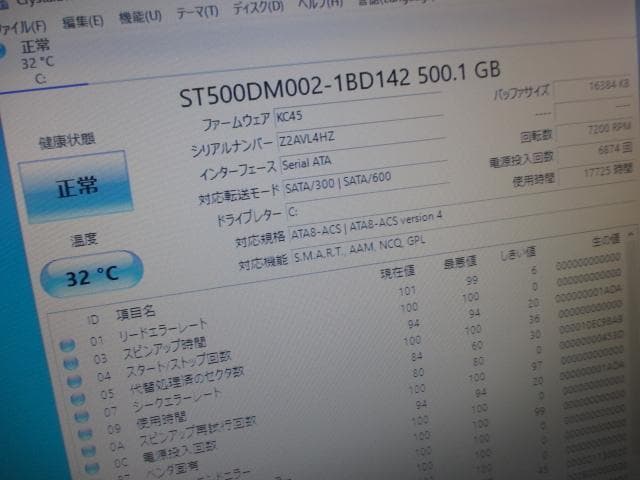Click the status icon for attribute 04
The height and width of the screenshot is (480, 640).
[74, 381]
